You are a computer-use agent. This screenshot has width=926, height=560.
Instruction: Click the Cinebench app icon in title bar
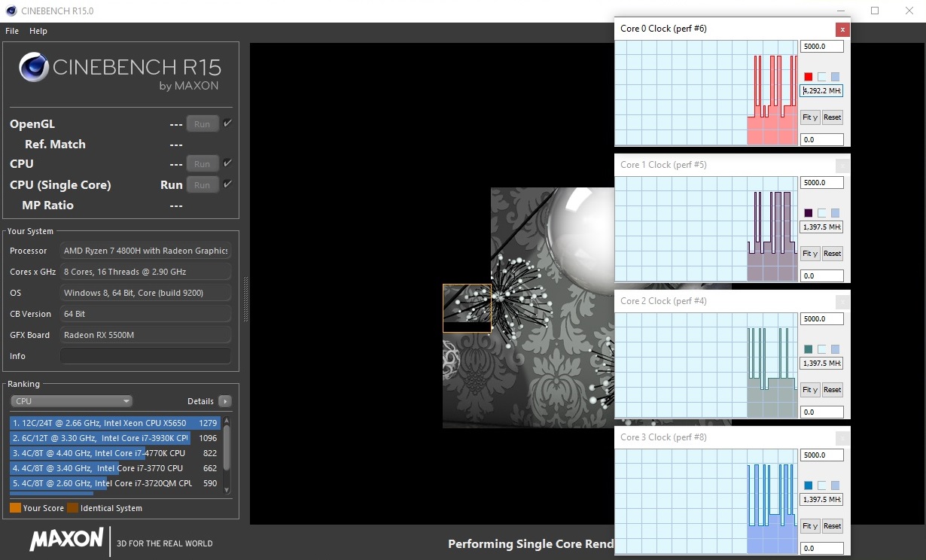11,11
